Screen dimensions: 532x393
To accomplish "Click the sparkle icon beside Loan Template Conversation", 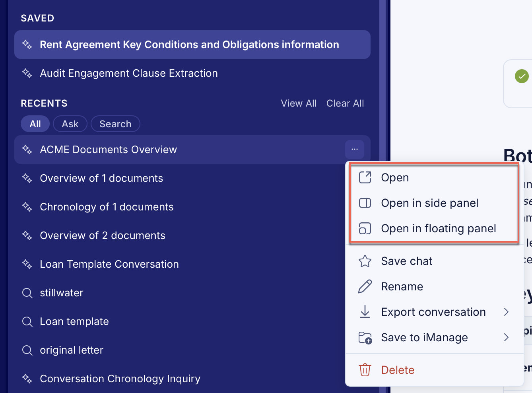I will coord(27,264).
